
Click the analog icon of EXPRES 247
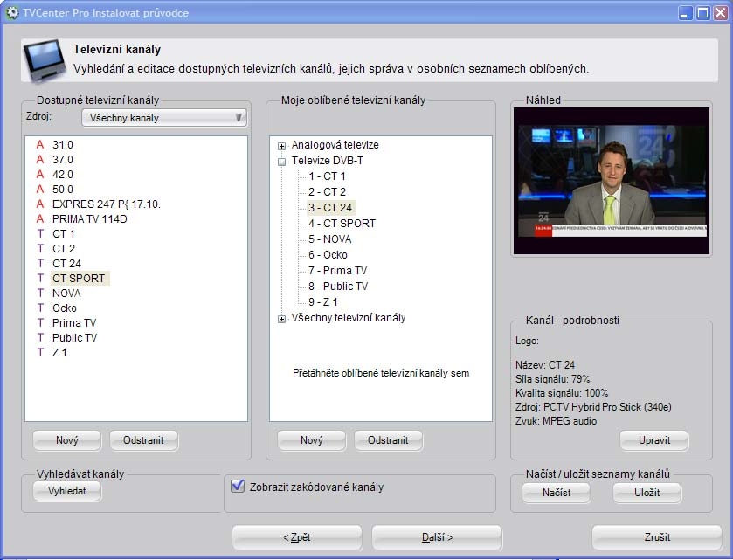click(40, 204)
